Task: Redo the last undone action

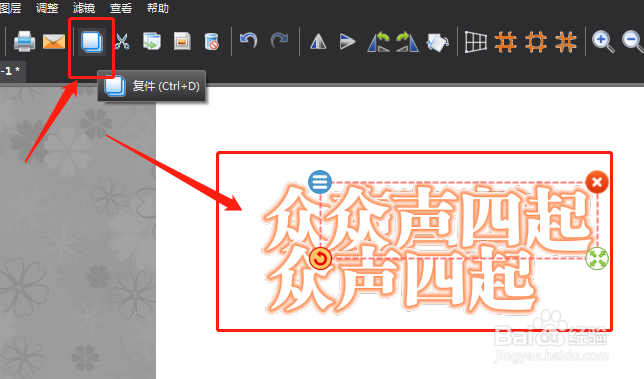Action: (279, 41)
